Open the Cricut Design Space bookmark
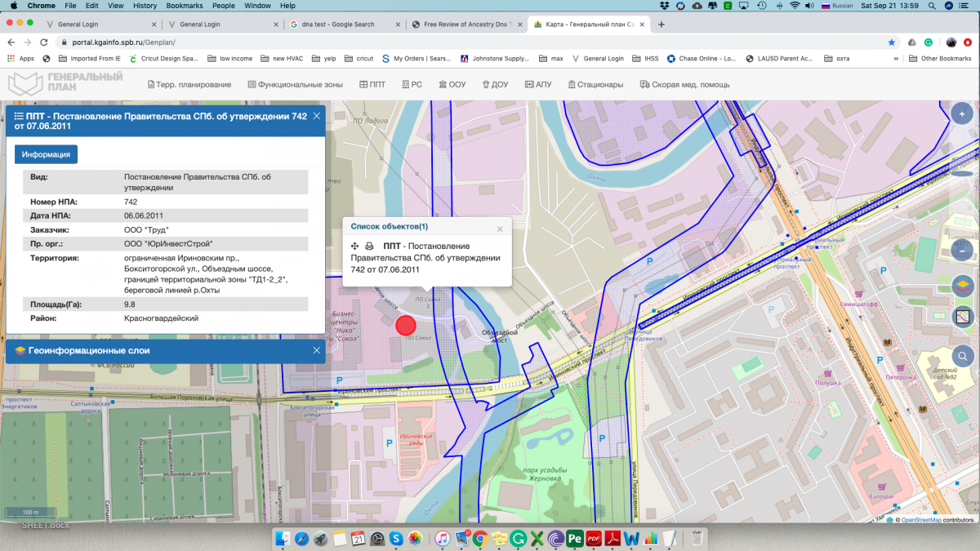This screenshot has width=980, height=551. 163,59
